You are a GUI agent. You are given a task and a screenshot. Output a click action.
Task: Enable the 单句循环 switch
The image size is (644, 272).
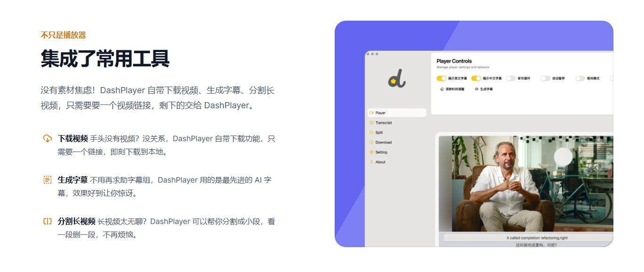511,79
